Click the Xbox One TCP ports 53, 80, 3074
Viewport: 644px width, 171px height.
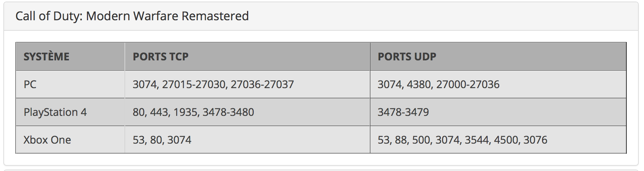(x=162, y=140)
